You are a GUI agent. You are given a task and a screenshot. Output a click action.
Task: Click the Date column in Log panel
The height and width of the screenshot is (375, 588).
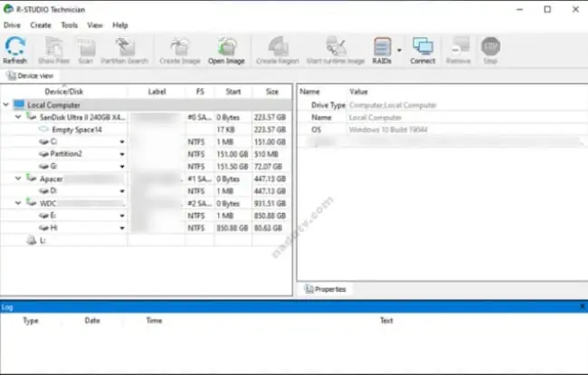pos(92,321)
